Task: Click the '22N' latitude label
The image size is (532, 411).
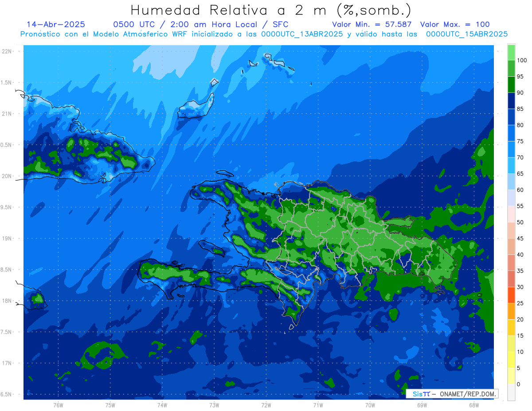Action: tap(7, 51)
